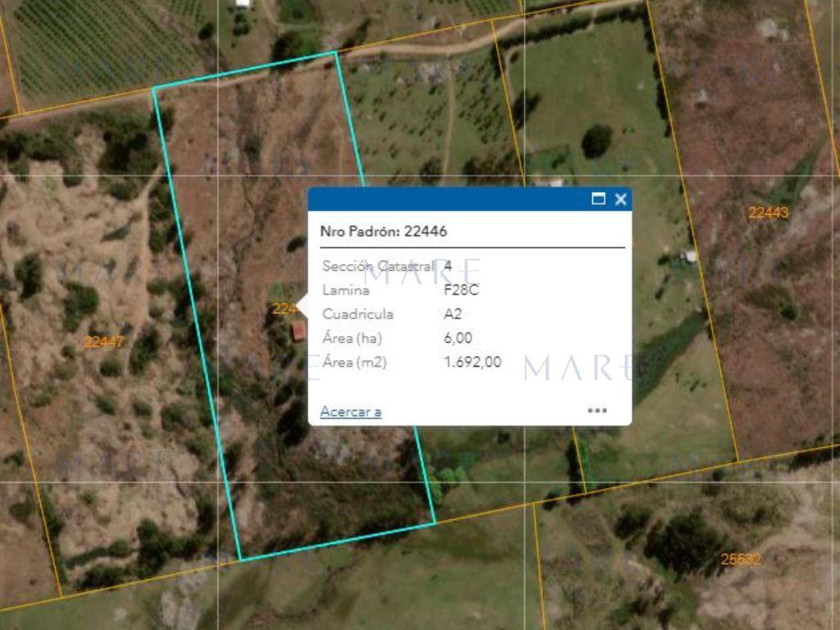Click the 'Área (ha)' field label

point(353,338)
